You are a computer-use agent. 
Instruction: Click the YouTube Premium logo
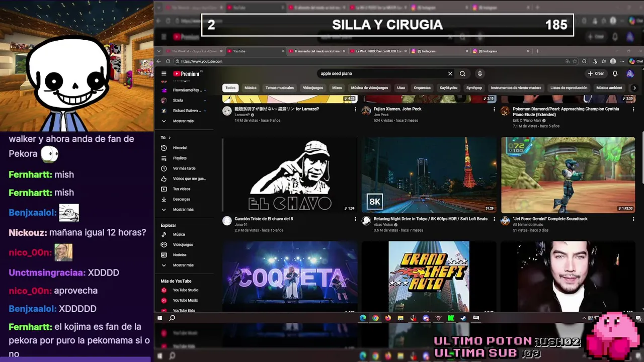click(x=187, y=73)
